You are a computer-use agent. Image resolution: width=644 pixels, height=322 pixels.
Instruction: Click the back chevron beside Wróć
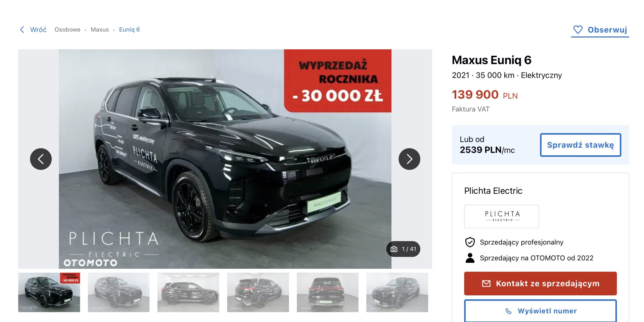click(x=22, y=30)
